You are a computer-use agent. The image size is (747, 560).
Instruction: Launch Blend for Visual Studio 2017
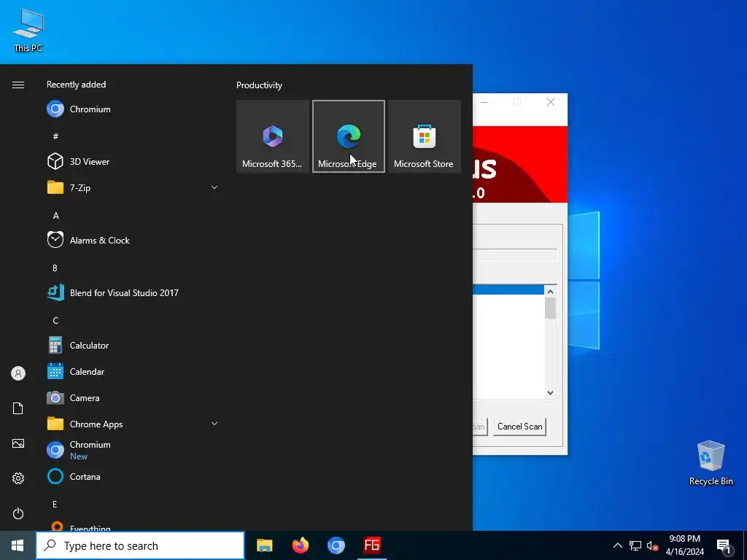133,293
